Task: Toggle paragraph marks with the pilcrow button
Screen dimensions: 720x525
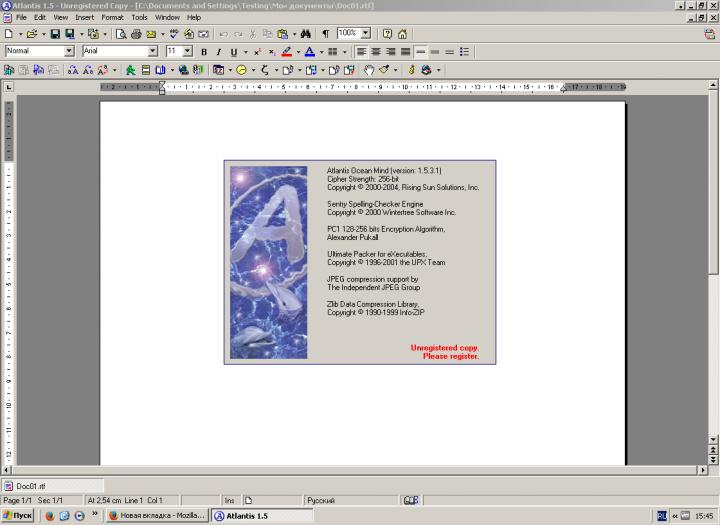Action: point(326,34)
